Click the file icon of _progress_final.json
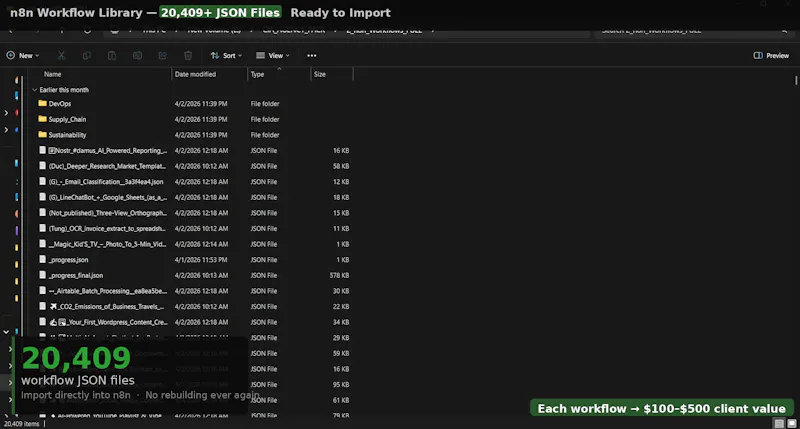 (x=43, y=275)
